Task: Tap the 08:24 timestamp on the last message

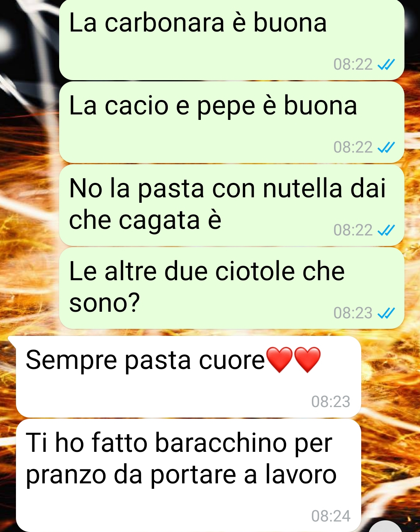Action: click(x=331, y=516)
